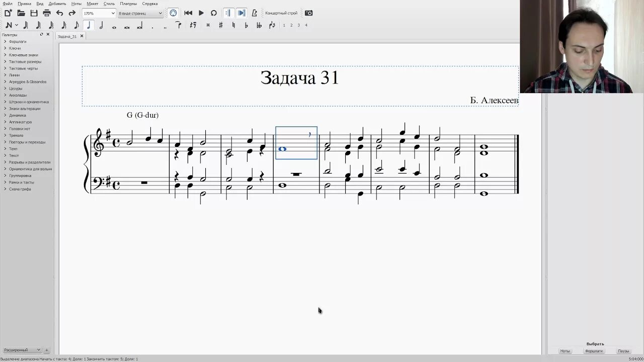Toggle the rest input icon
Screen dimensions: 644x362
193,25
